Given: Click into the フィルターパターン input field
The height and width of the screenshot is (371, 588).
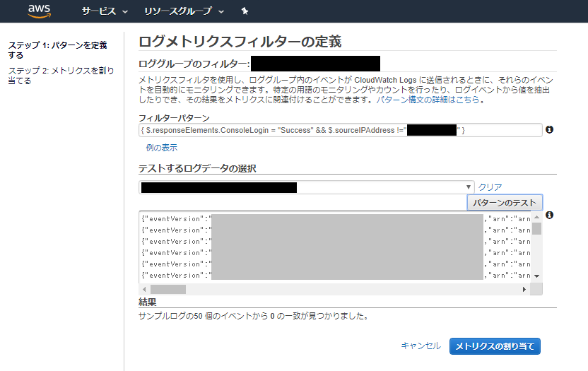Looking at the screenshot, I should (341, 130).
